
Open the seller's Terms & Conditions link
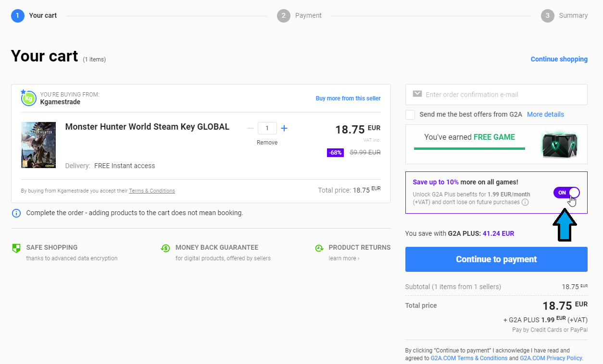151,191
